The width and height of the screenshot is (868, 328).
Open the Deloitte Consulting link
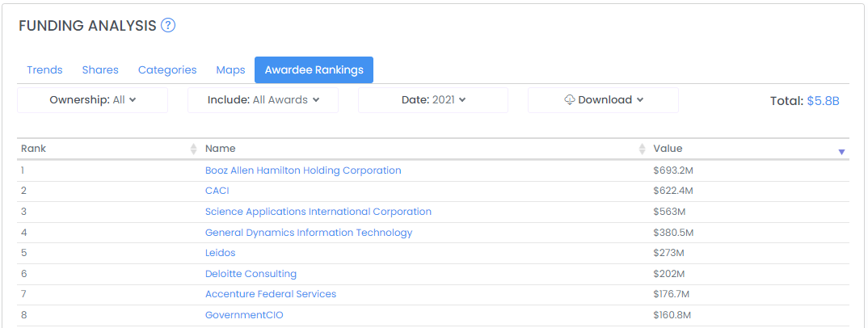click(x=251, y=274)
